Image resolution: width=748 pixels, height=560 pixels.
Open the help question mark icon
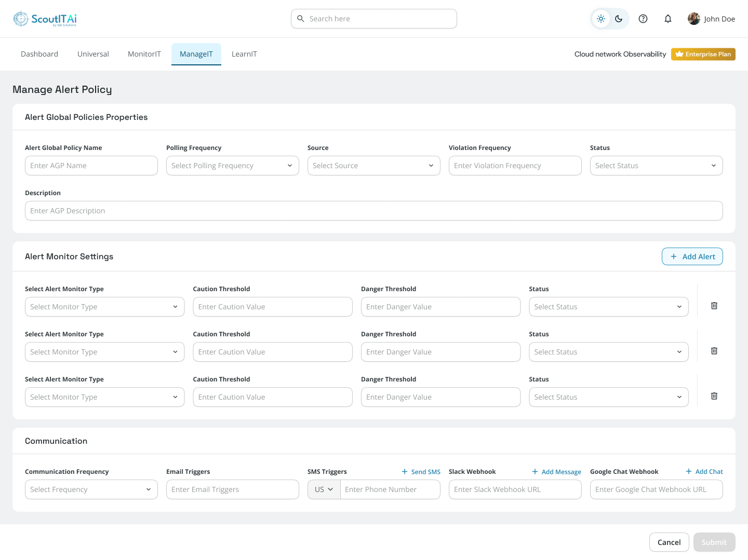coord(643,19)
